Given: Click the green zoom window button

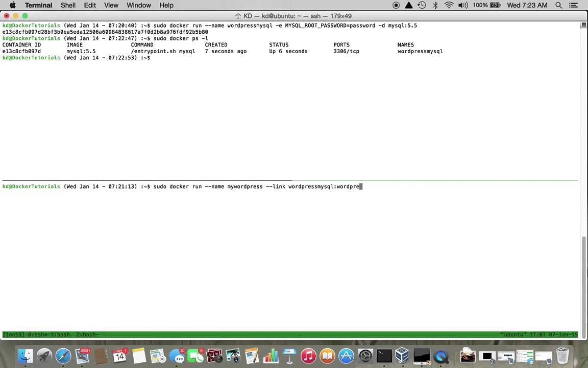Looking at the screenshot, I should (x=24, y=16).
